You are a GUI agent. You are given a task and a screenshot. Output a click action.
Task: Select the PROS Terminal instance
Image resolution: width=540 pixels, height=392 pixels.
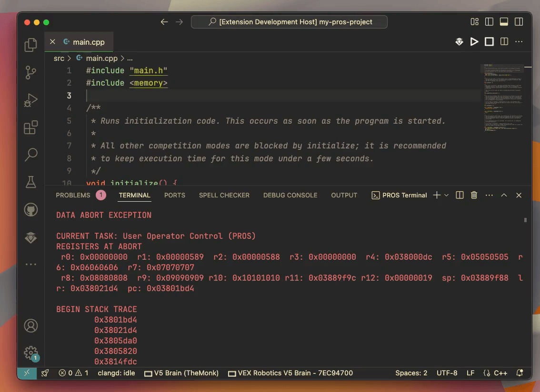[399, 195]
